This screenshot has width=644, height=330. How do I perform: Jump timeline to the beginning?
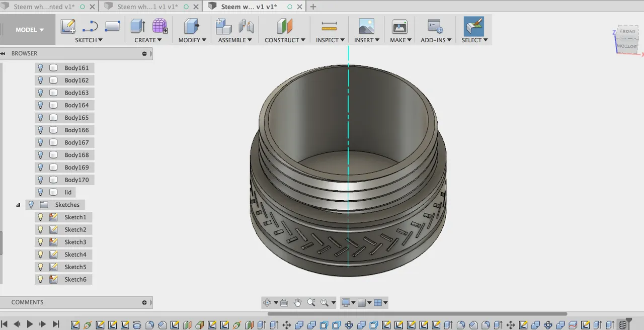coord(4,324)
